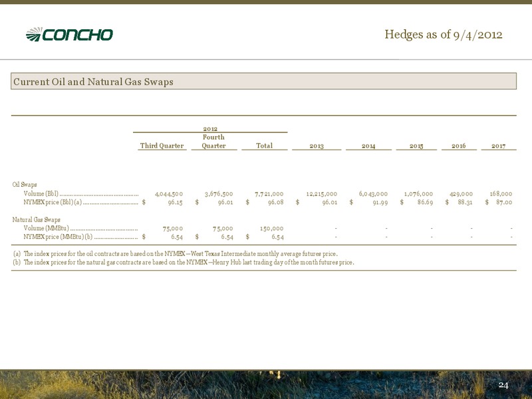The image size is (532, 399).
Task: Click oil volume total 7,721,000
Action: [x=269, y=194]
